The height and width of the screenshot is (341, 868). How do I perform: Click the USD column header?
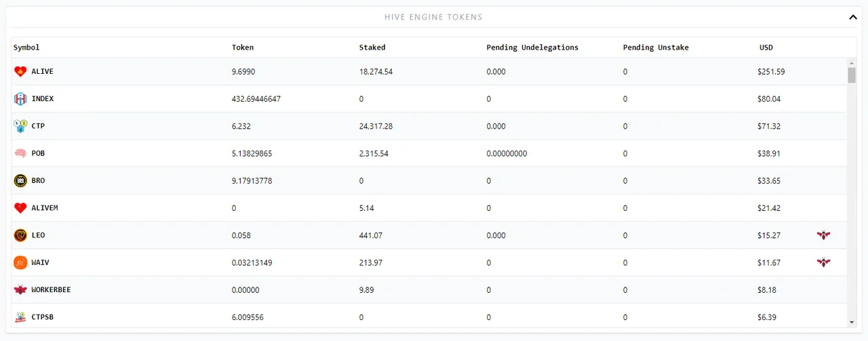[766, 47]
